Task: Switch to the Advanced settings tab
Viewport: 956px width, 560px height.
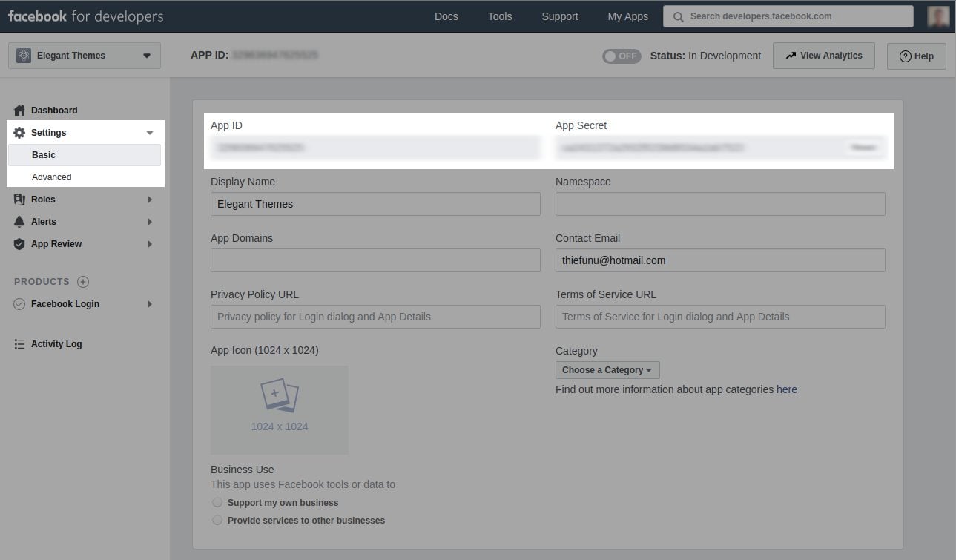Action: point(51,177)
